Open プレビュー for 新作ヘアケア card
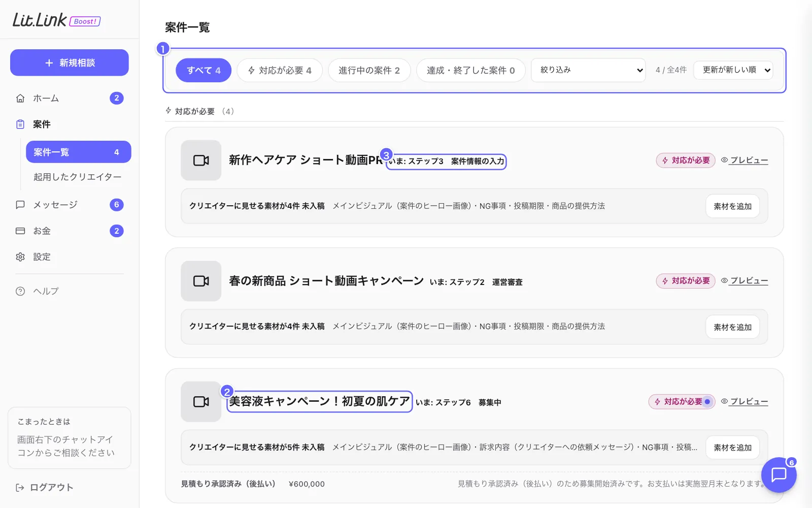The width and height of the screenshot is (812, 508). (749, 160)
